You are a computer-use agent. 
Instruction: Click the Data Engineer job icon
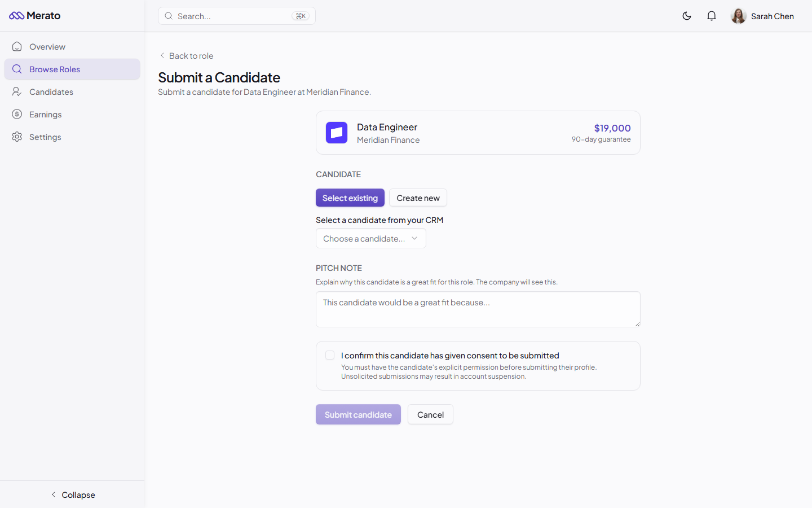336,132
